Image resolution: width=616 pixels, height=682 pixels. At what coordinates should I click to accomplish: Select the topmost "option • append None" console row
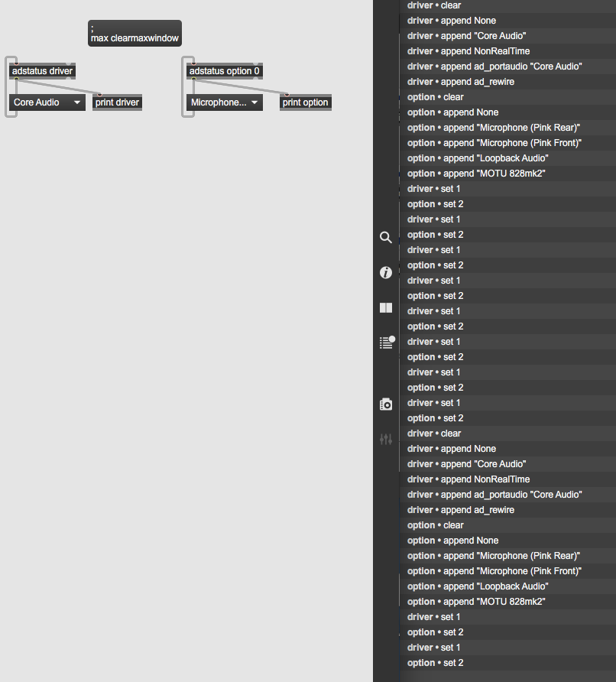click(x=507, y=112)
